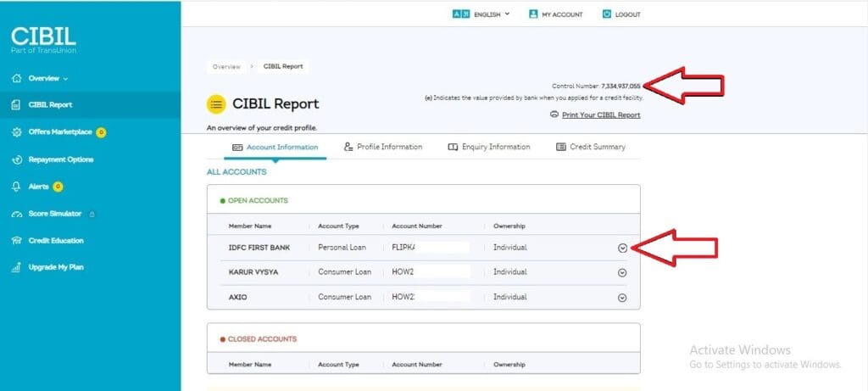
Task: Click the Offers Marketplace yellow badge
Action: 101,132
